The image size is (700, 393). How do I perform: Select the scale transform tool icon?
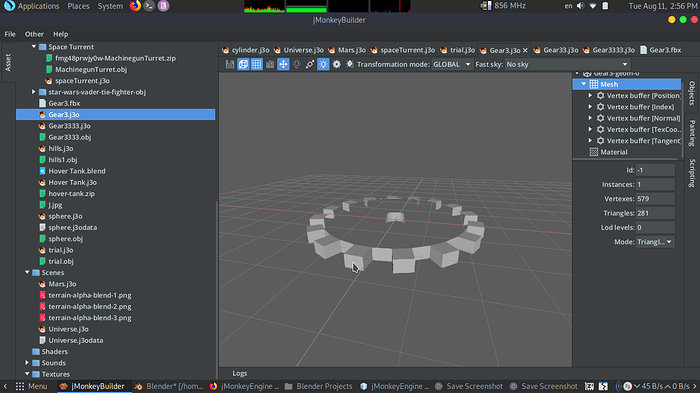(x=310, y=64)
